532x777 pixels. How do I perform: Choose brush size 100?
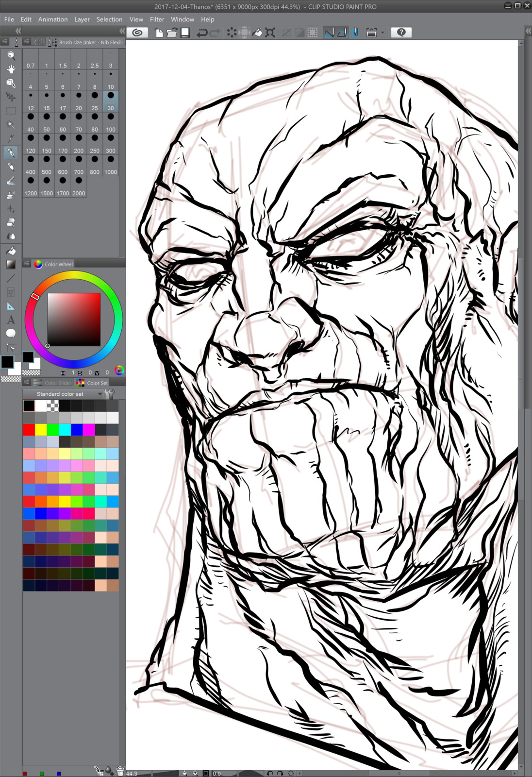[x=111, y=122]
